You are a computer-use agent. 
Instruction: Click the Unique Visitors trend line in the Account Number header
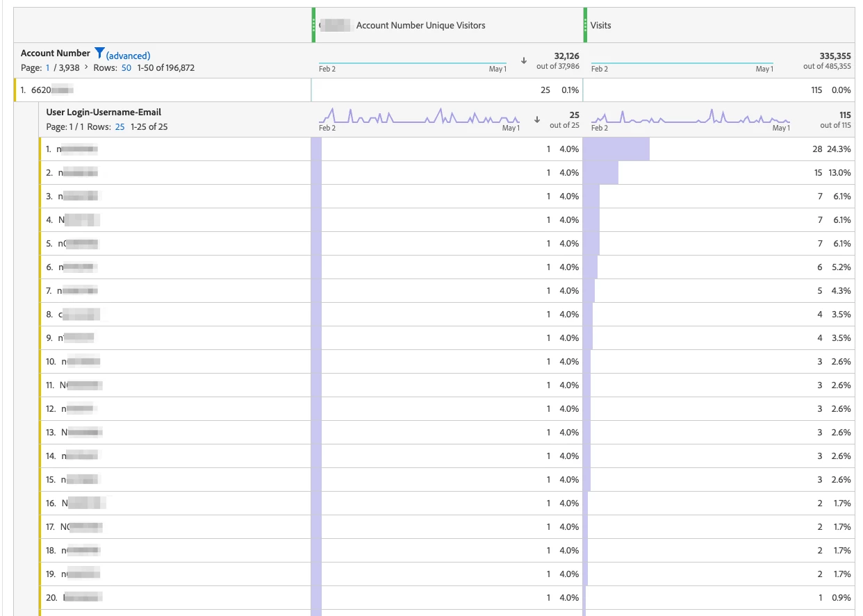click(413, 63)
